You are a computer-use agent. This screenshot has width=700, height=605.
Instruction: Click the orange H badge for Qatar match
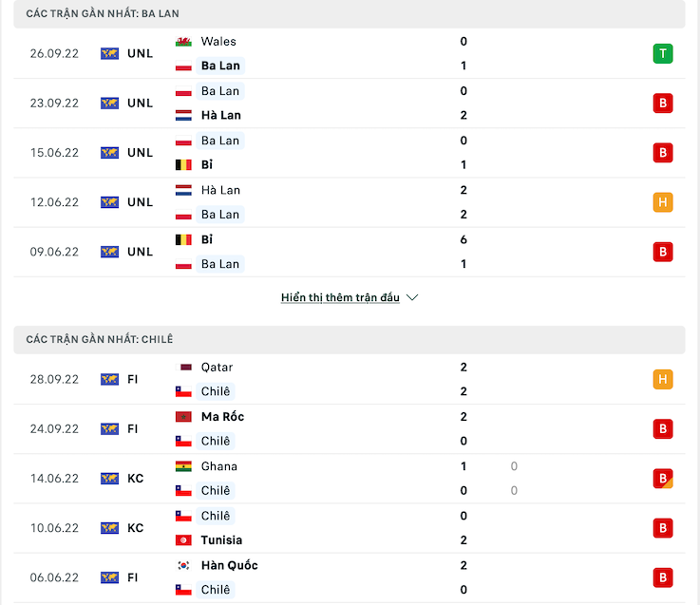[x=663, y=379]
